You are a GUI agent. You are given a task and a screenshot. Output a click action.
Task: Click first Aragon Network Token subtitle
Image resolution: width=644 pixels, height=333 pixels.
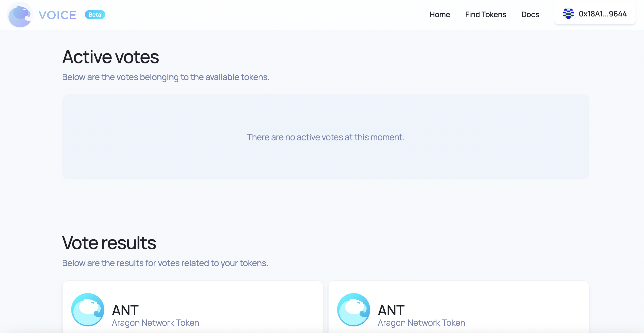click(156, 323)
